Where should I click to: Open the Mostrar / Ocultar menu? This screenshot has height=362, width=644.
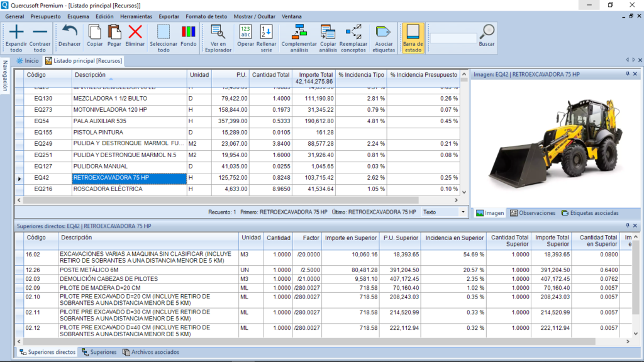pyautogui.click(x=254, y=16)
